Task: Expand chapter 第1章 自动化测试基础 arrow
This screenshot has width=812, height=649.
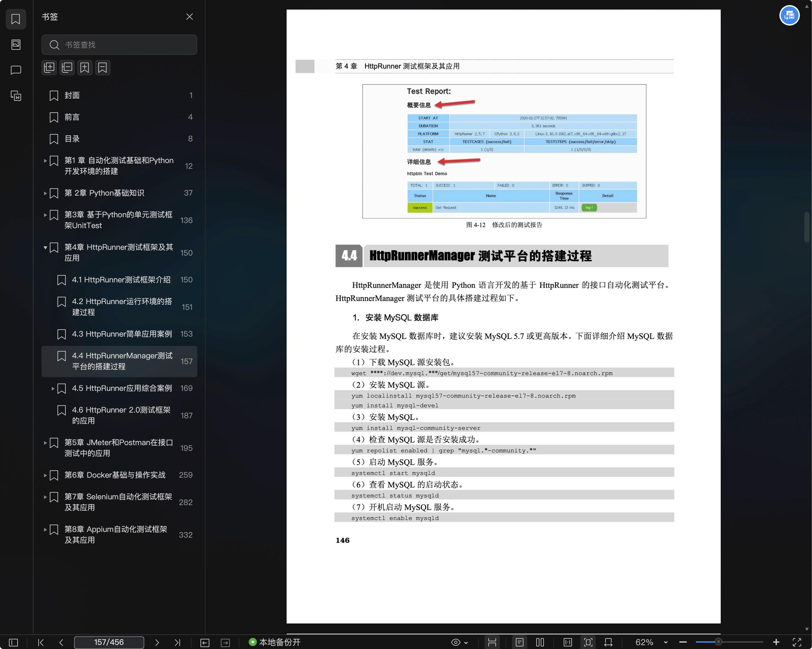Action: [45, 161]
